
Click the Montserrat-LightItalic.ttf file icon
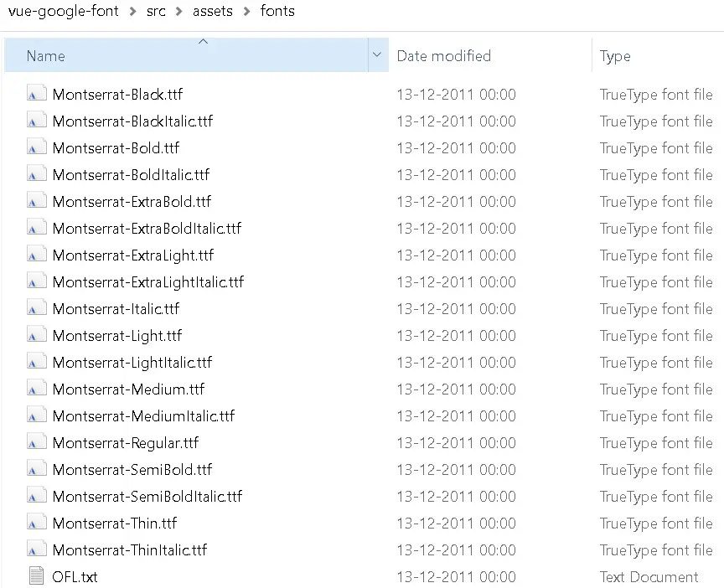[37, 361]
